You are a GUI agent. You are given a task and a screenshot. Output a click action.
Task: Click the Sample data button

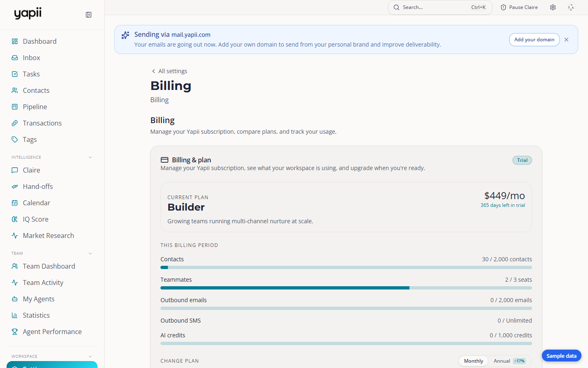pyautogui.click(x=561, y=356)
